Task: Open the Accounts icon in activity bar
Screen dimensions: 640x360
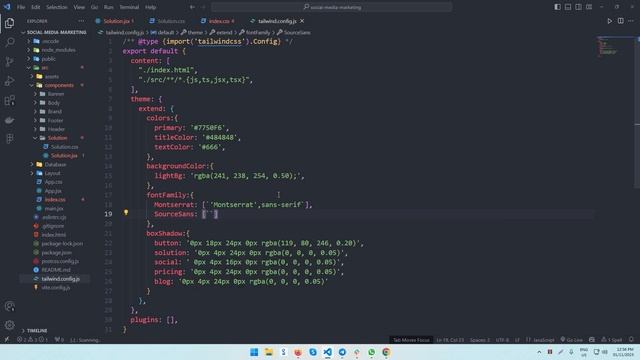Action: point(9,306)
